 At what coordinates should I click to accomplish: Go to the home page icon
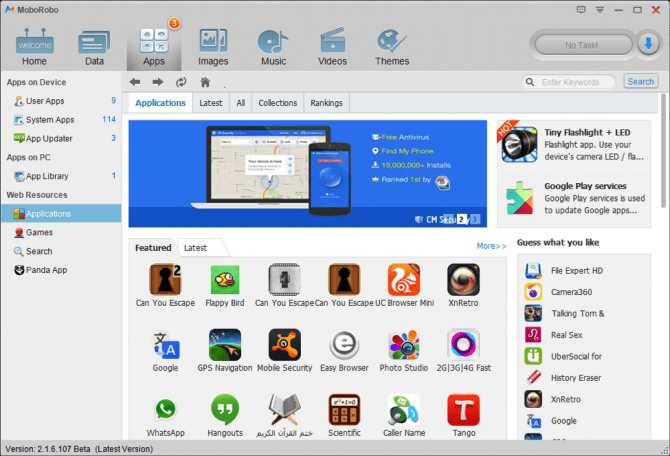205,82
